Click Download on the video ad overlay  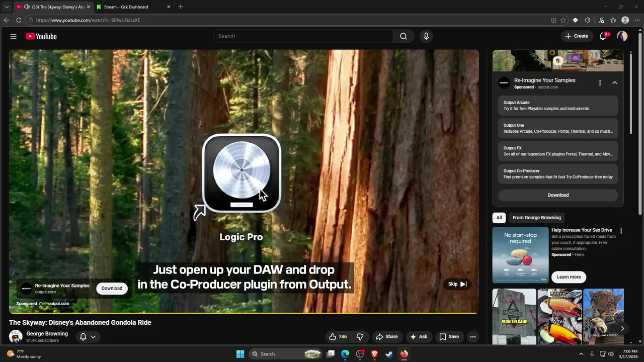[x=112, y=288]
